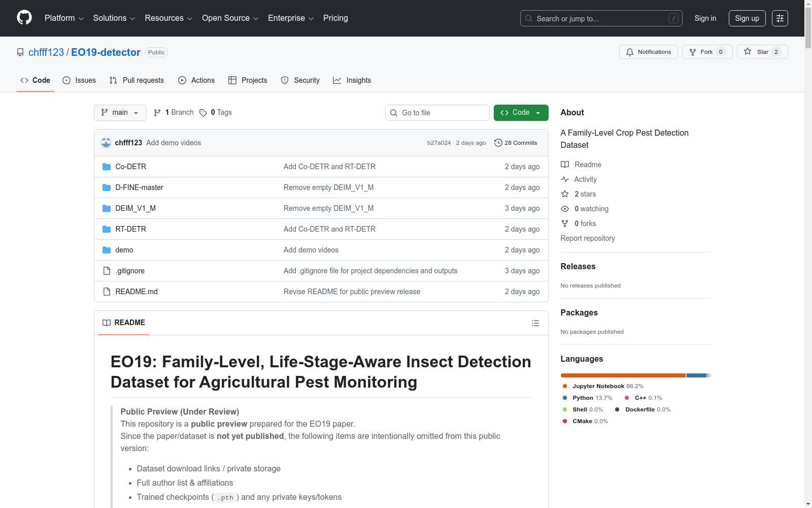Open the 0 Tags link

coord(216,113)
